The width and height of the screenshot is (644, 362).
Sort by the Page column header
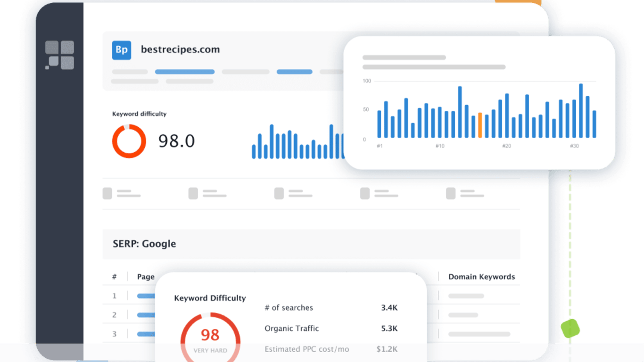point(146,277)
